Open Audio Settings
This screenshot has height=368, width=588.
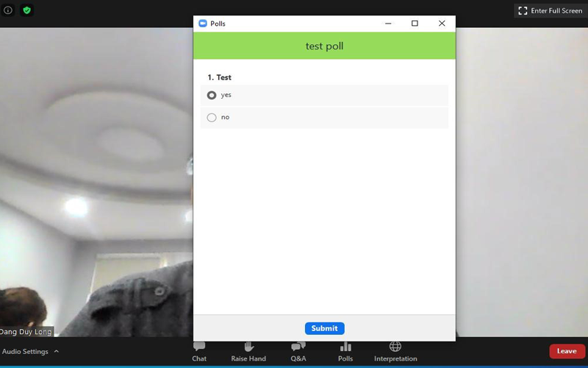(x=25, y=352)
